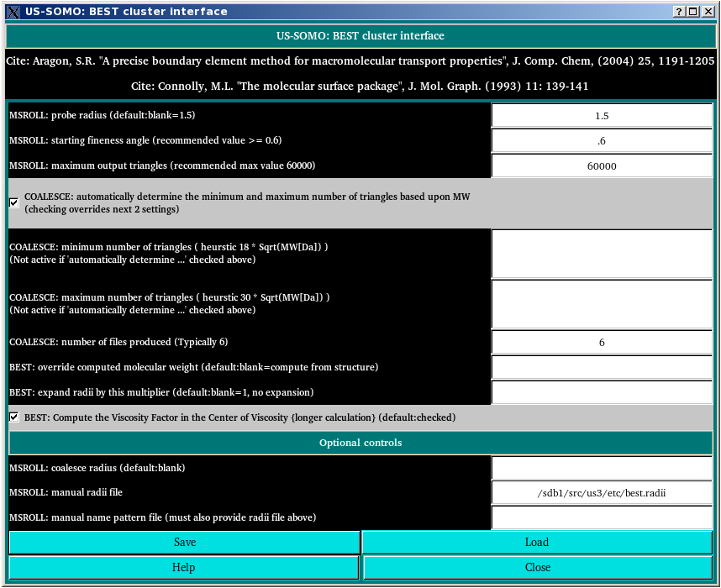Open the Help button

coord(184,568)
